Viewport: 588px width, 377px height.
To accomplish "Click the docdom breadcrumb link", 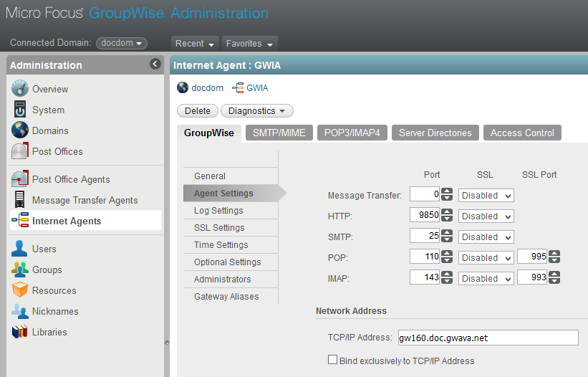I will coord(208,87).
